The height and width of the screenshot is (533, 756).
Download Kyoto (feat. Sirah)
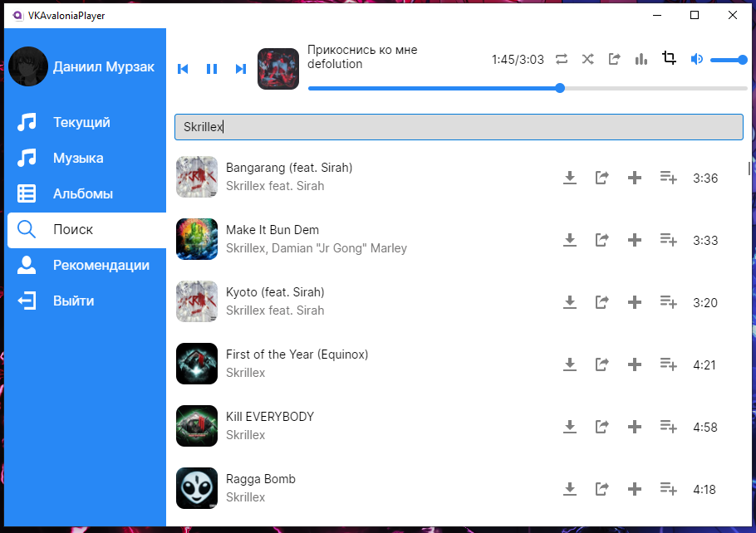click(570, 302)
